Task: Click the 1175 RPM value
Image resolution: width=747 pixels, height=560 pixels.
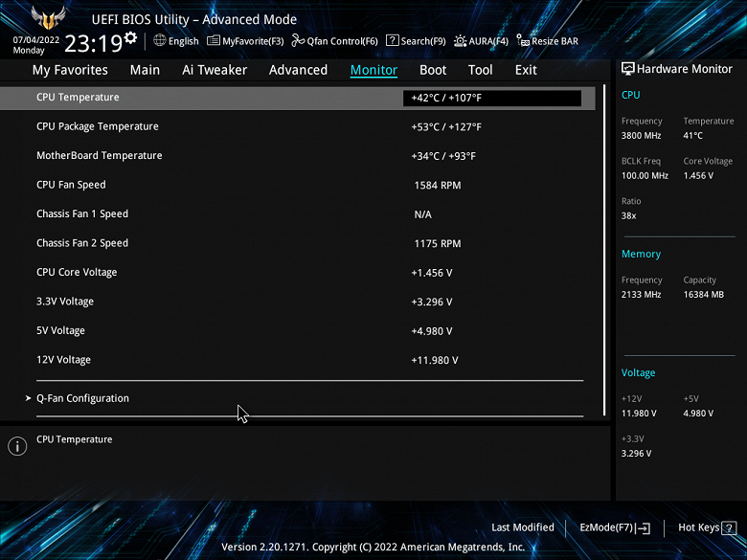Action: coord(438,244)
